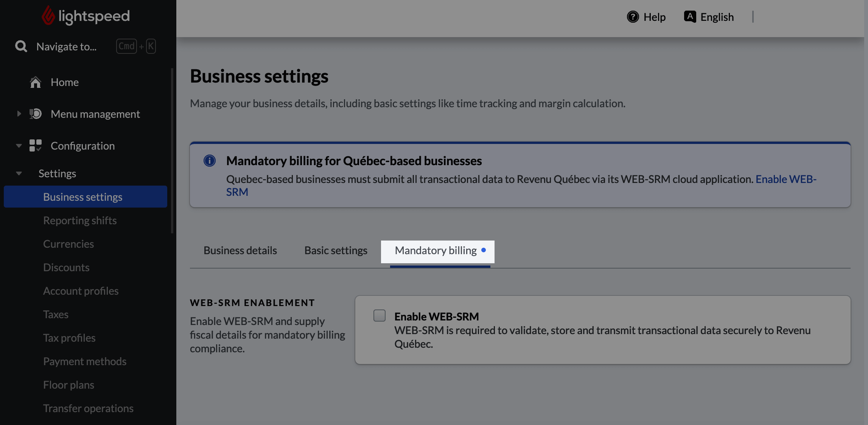Click the Menu management plate icon
The width and height of the screenshot is (868, 425).
(x=36, y=114)
